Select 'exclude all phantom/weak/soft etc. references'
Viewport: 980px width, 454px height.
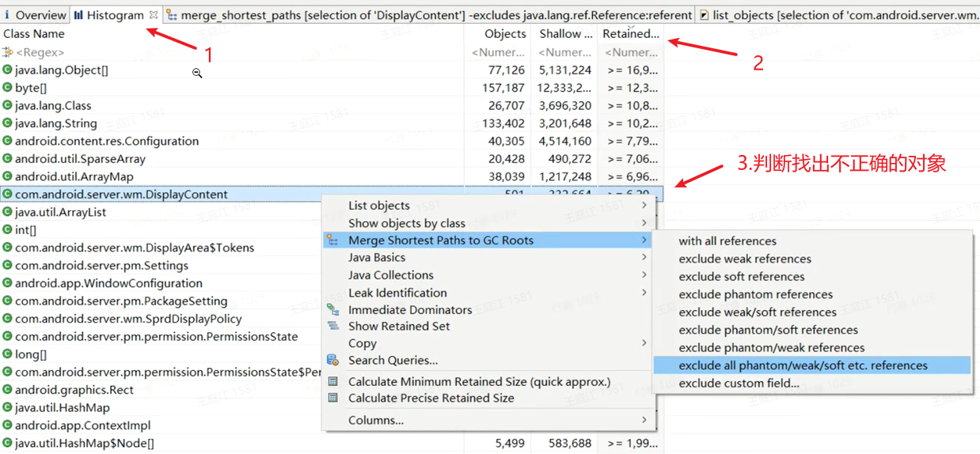coord(812,365)
